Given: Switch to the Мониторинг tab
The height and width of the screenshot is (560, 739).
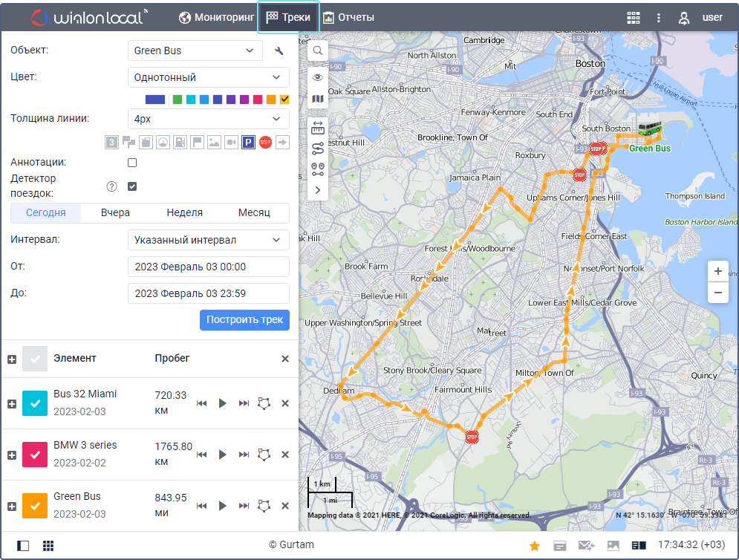Looking at the screenshot, I should coord(217,17).
